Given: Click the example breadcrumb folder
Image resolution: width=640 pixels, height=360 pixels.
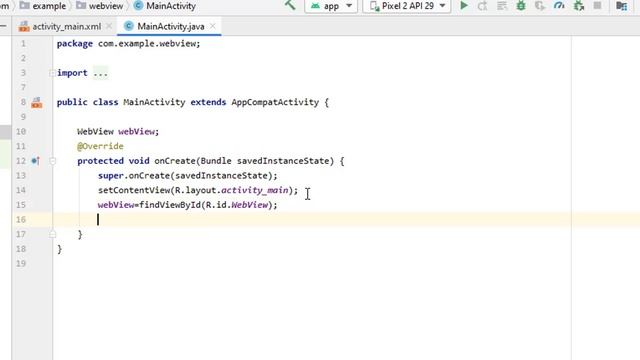Looking at the screenshot, I should click(x=43, y=6).
